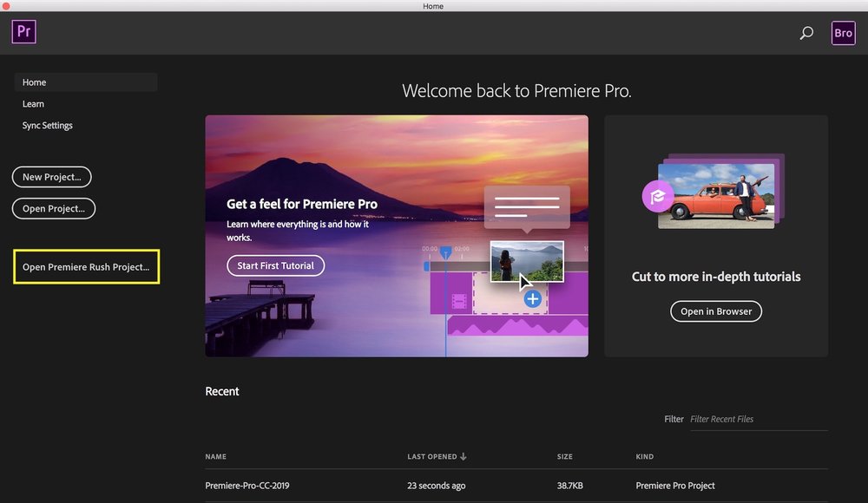Click the 'Cut to more in-depth tutorials' heading
868x503 pixels.
[716, 277]
